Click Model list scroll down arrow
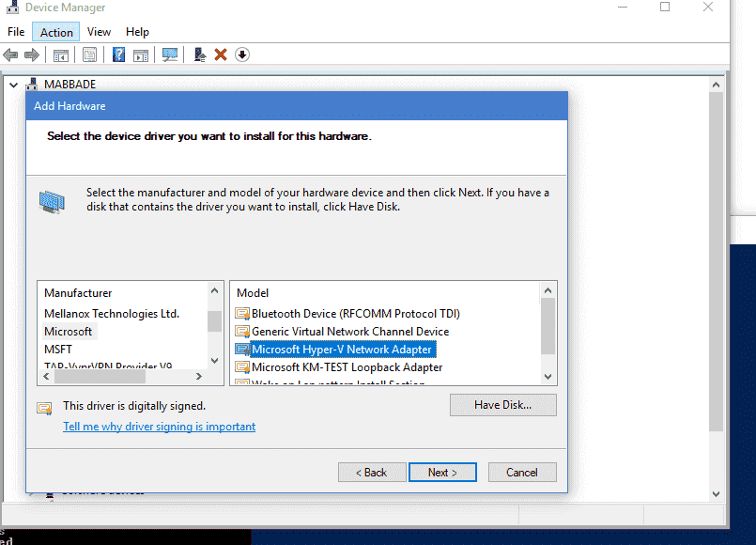Image resolution: width=756 pixels, height=545 pixels. pyautogui.click(x=548, y=377)
